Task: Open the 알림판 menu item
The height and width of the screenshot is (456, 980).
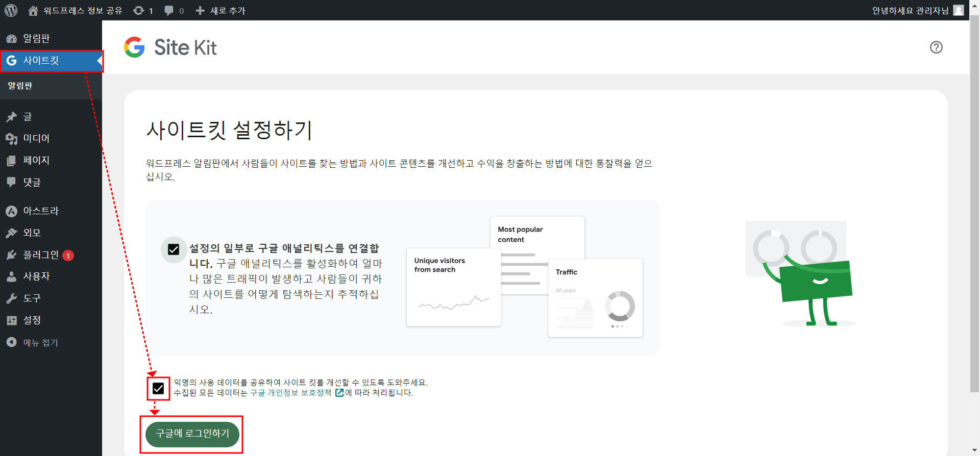Action: click(x=51, y=39)
